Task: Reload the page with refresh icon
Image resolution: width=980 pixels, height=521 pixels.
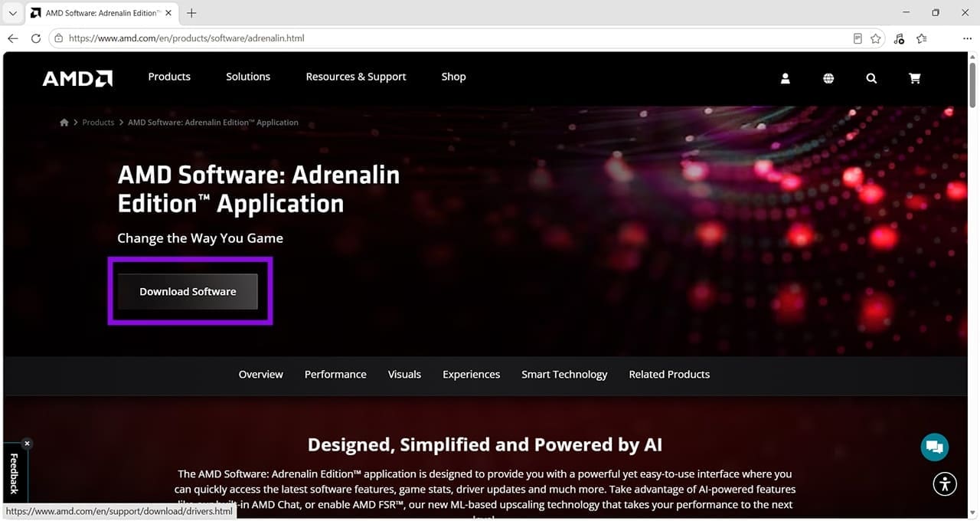Action: coord(36,38)
